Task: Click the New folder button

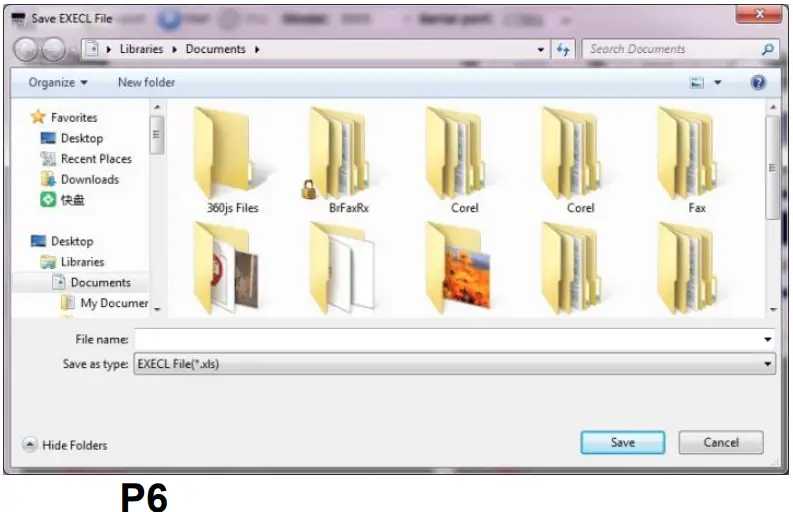Action: coord(146,82)
